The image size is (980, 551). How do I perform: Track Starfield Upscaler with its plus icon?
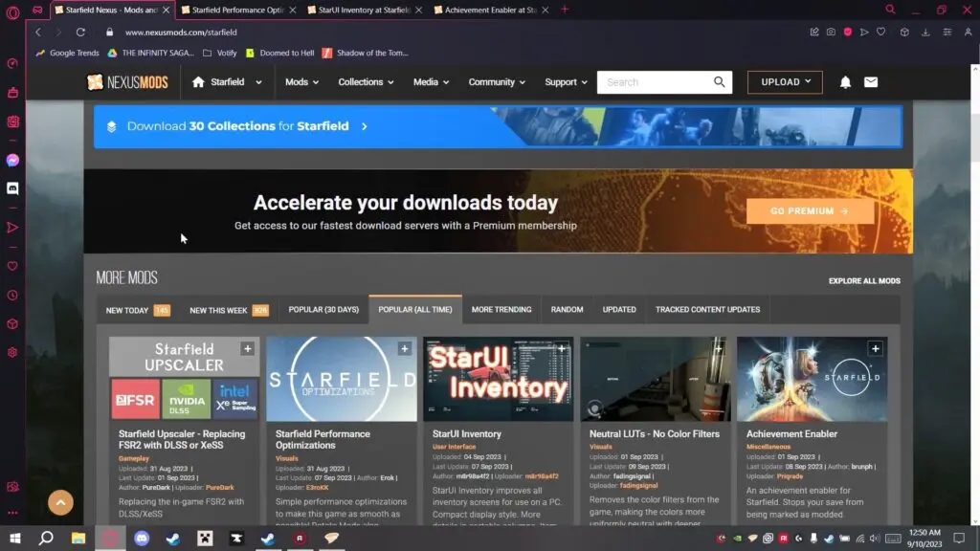(247, 349)
